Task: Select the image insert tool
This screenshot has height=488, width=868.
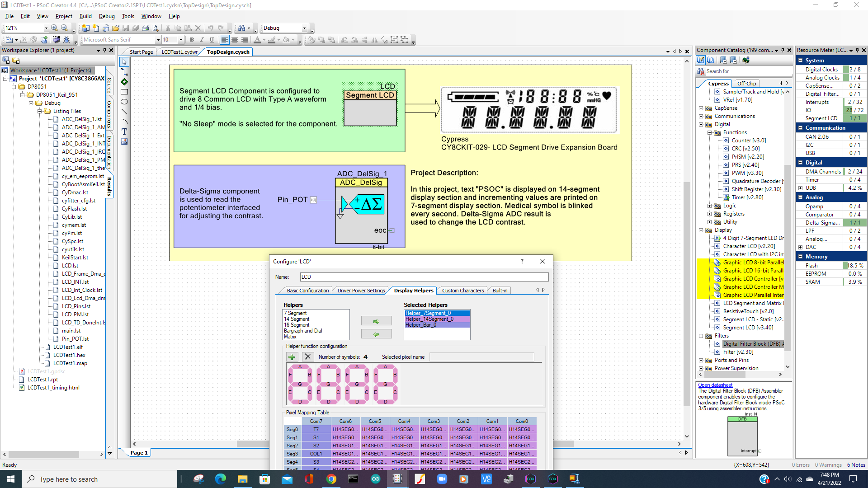Action: tap(124, 141)
